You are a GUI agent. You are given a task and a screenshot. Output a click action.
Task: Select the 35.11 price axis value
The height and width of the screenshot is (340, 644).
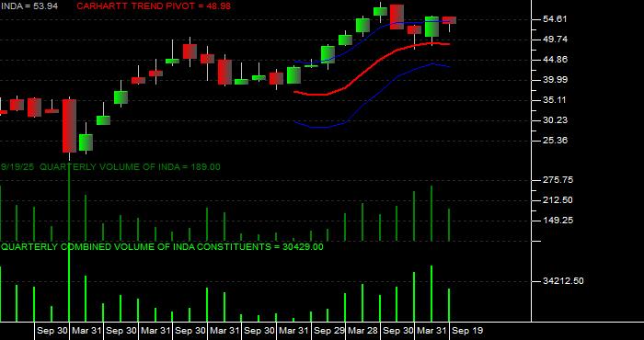(x=555, y=99)
